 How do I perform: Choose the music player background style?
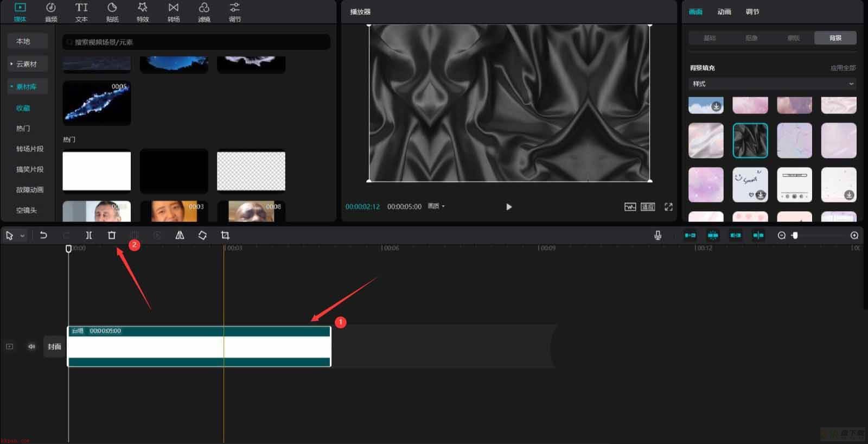[794, 185]
